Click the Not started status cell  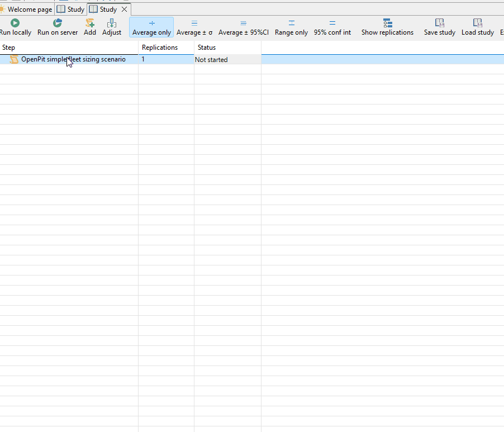click(227, 59)
